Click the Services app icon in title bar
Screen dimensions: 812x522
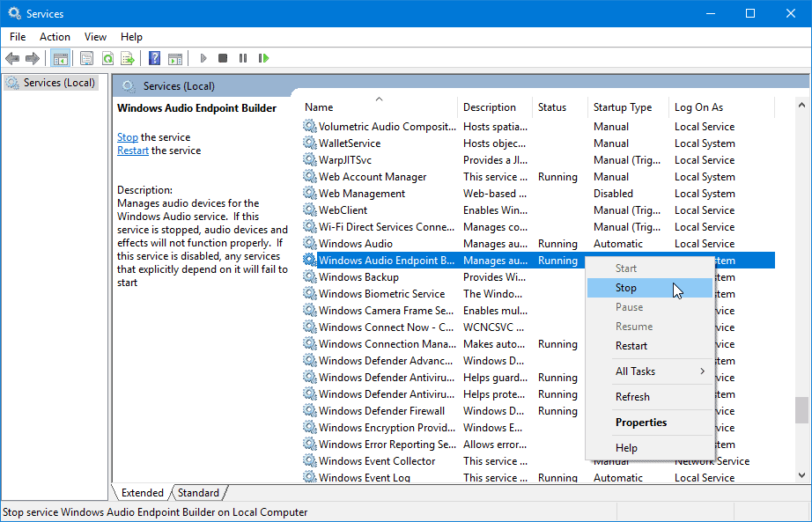click(14, 13)
